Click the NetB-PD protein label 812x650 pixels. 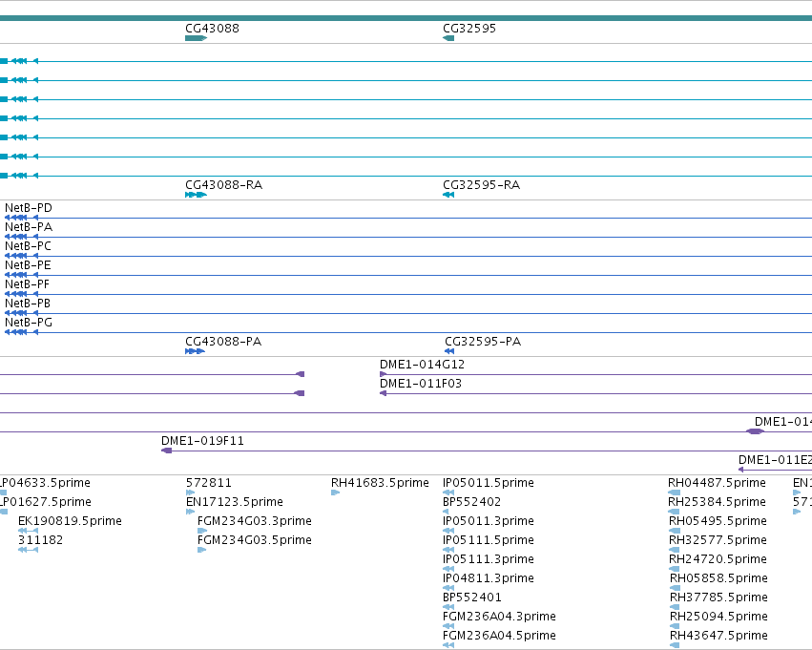tap(29, 208)
